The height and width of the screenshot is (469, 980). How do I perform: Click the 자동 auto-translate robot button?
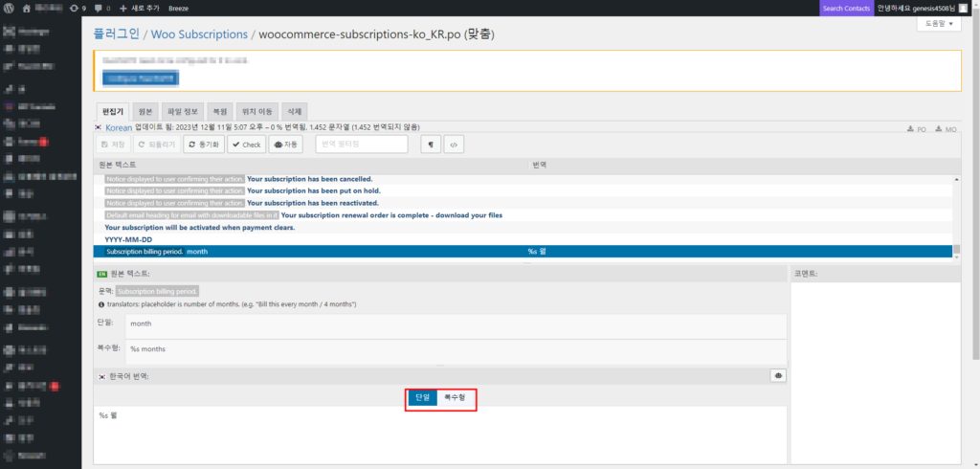click(285, 145)
